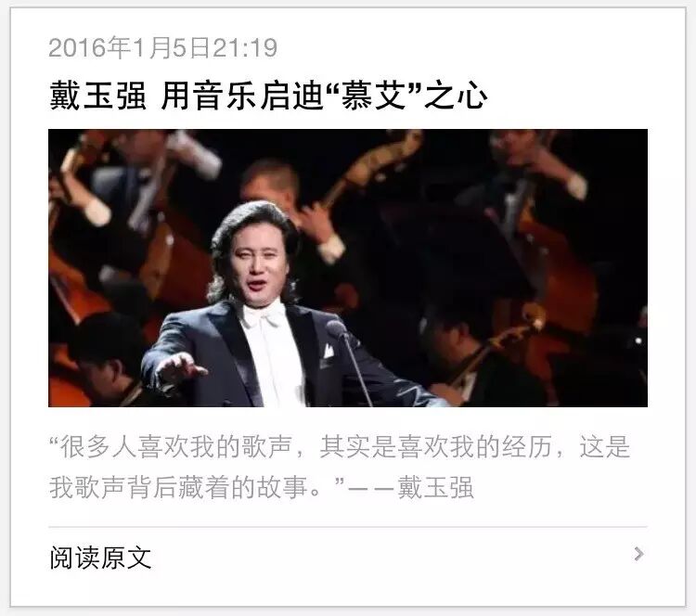This screenshot has width=696, height=616.
Task: Click the singer performance cover image
Action: click(x=348, y=267)
